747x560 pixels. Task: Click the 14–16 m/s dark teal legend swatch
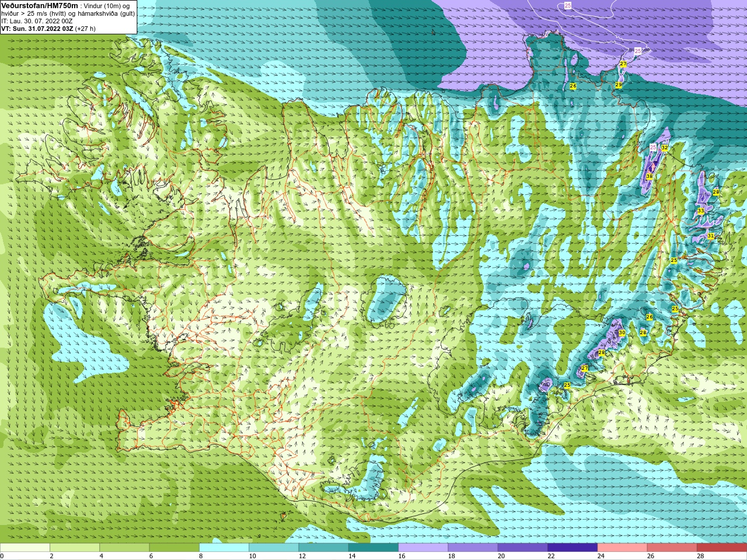point(373,548)
